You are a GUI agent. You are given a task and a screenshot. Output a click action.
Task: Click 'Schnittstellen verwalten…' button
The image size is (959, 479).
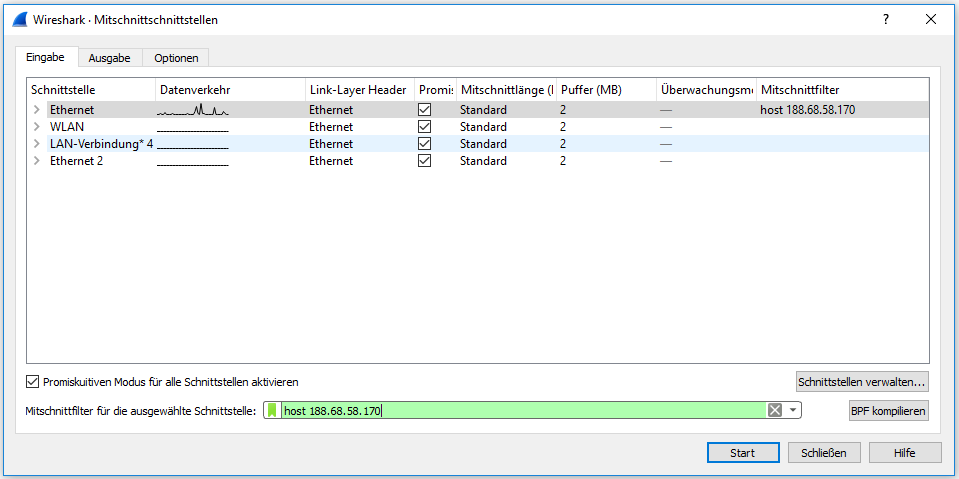coord(862,381)
